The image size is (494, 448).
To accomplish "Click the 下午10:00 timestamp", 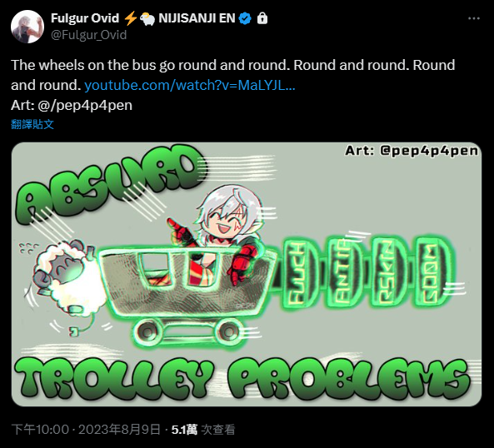I will (40, 430).
